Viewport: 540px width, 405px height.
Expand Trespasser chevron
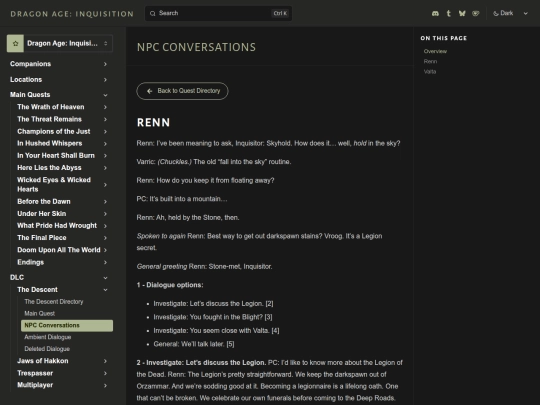coord(105,373)
